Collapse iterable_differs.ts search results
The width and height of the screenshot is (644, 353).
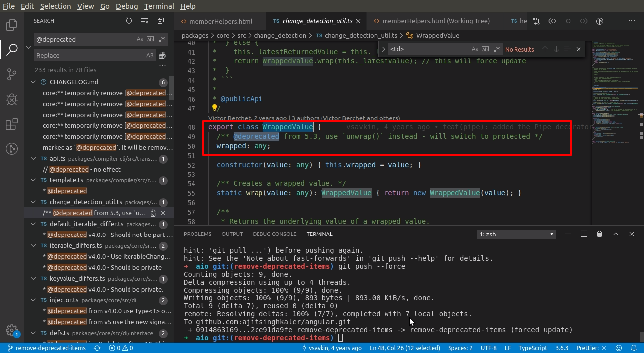point(33,245)
